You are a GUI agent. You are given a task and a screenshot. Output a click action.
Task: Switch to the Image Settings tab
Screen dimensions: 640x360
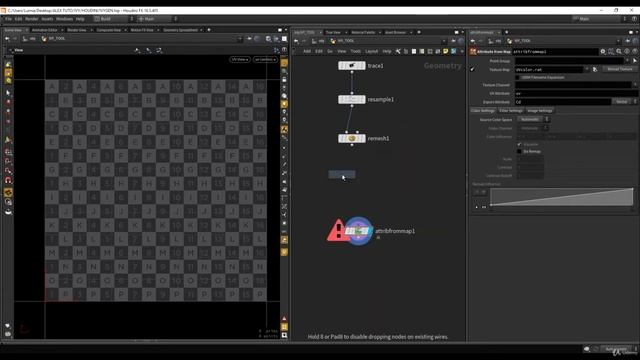click(x=539, y=111)
